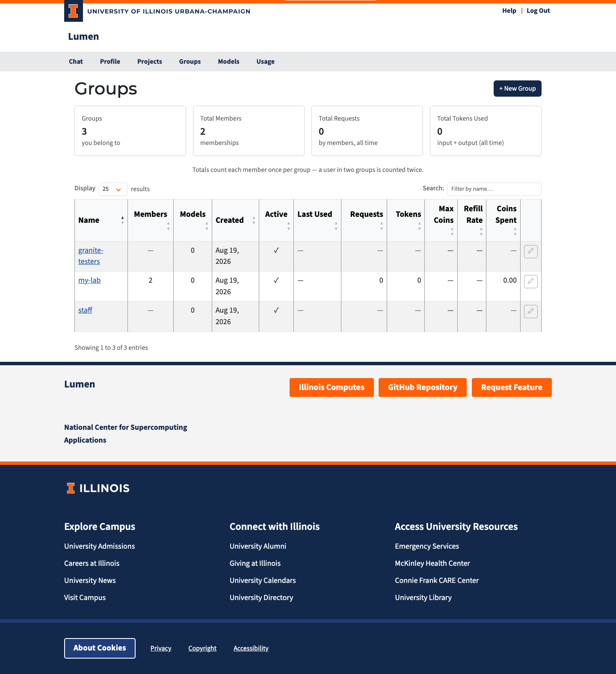This screenshot has height=674, width=616.
Task: Edit the granite-testers group via pencil icon
Action: (530, 251)
